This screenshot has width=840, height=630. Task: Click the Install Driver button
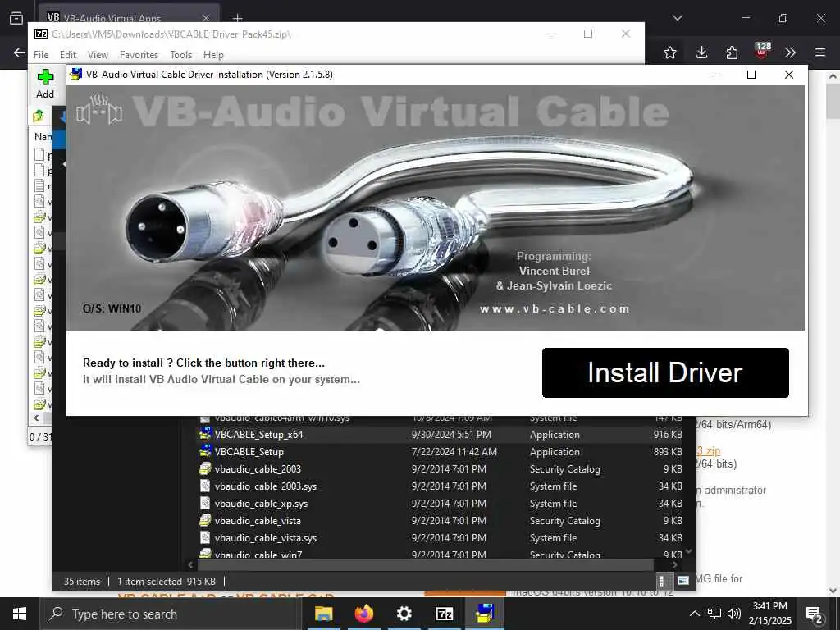pos(665,373)
